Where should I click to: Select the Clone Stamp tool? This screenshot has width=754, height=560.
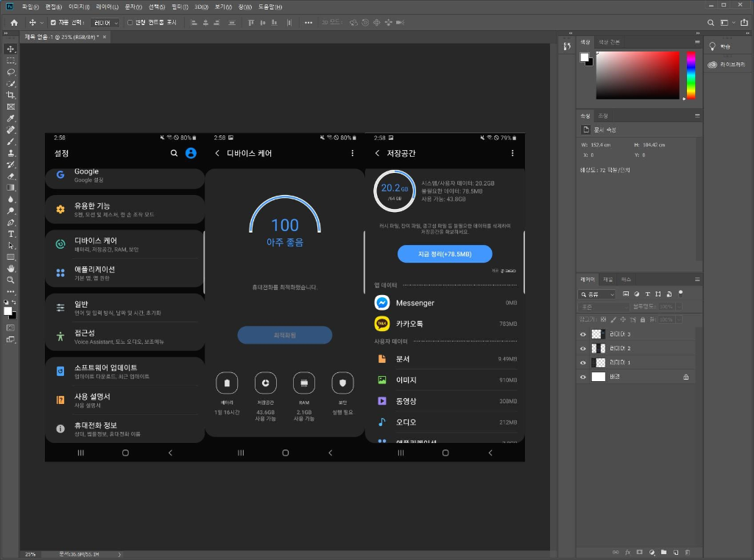(10, 153)
